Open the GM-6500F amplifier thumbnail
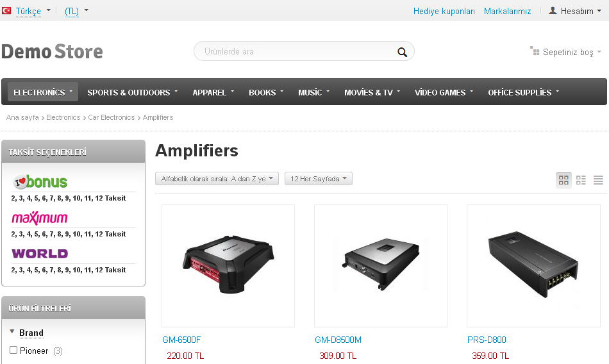Image resolution: width=609 pixels, height=364 pixels. coord(228,266)
